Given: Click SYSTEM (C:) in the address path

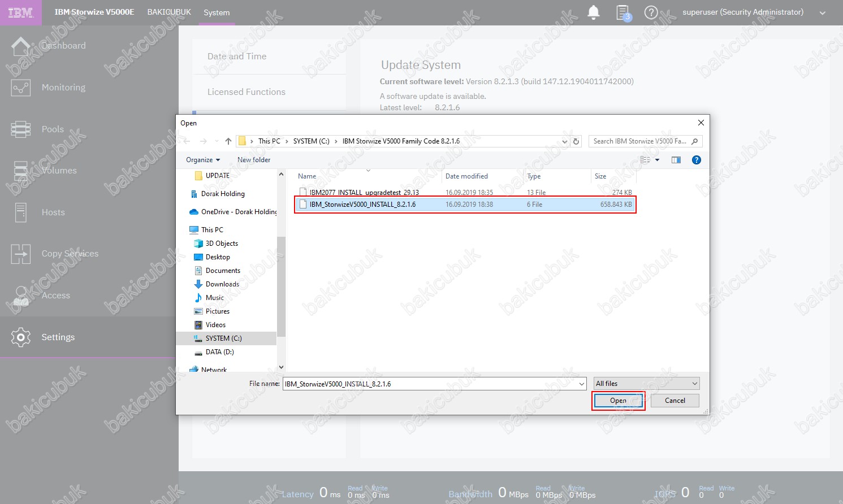Looking at the screenshot, I should pos(311,141).
